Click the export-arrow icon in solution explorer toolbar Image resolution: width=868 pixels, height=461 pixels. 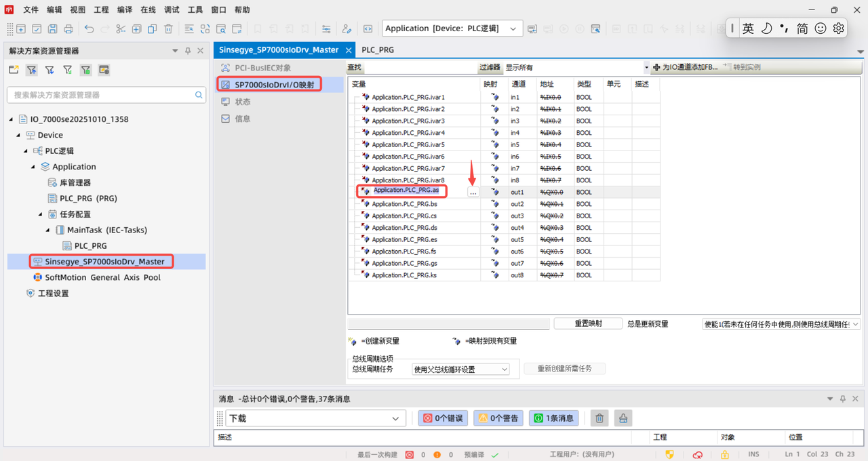pos(14,70)
